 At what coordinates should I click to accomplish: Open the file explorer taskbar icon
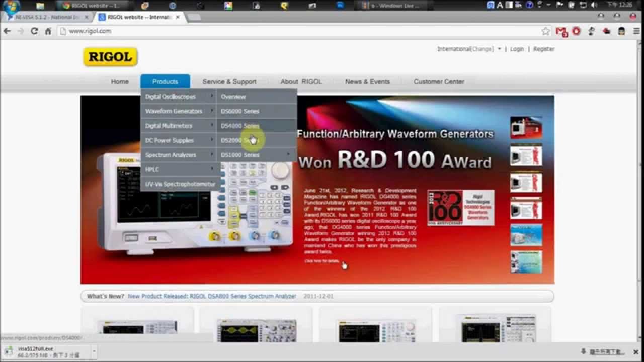pos(40,6)
